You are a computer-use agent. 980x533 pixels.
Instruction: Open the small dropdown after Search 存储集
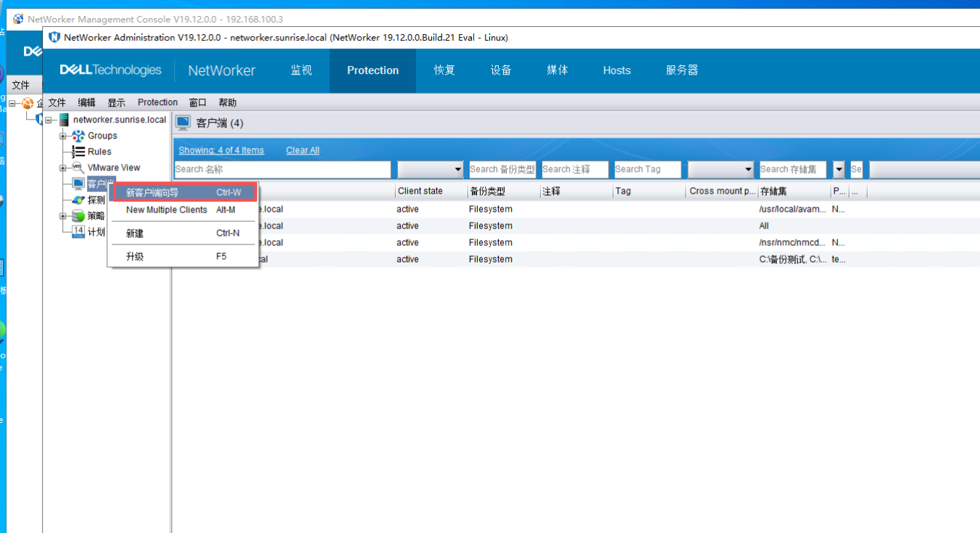pyautogui.click(x=839, y=169)
